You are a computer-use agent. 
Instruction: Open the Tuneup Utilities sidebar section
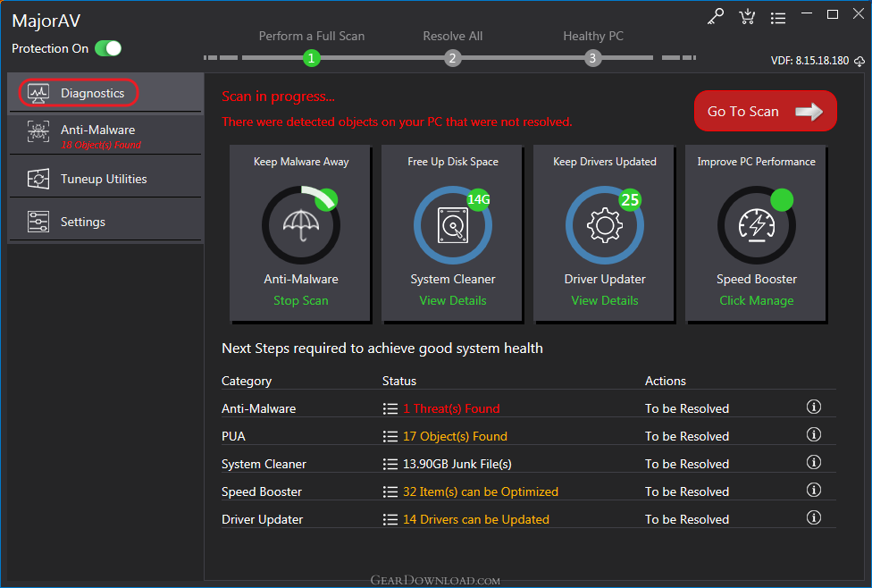tap(105, 179)
